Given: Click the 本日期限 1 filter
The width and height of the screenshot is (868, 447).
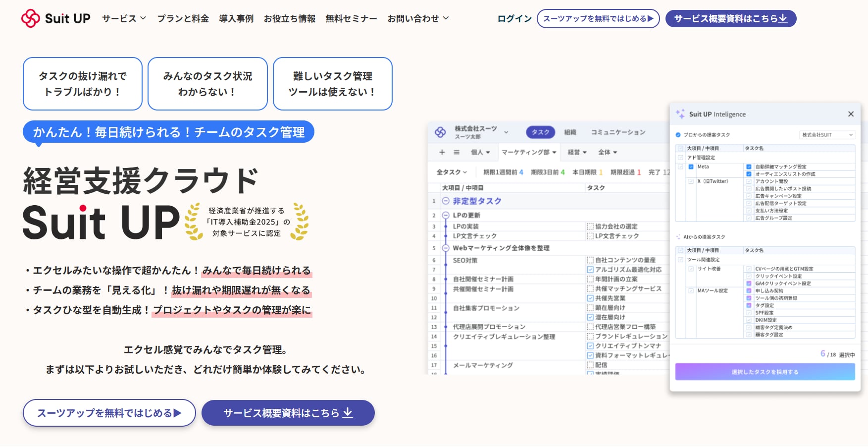Looking at the screenshot, I should pos(587,172).
